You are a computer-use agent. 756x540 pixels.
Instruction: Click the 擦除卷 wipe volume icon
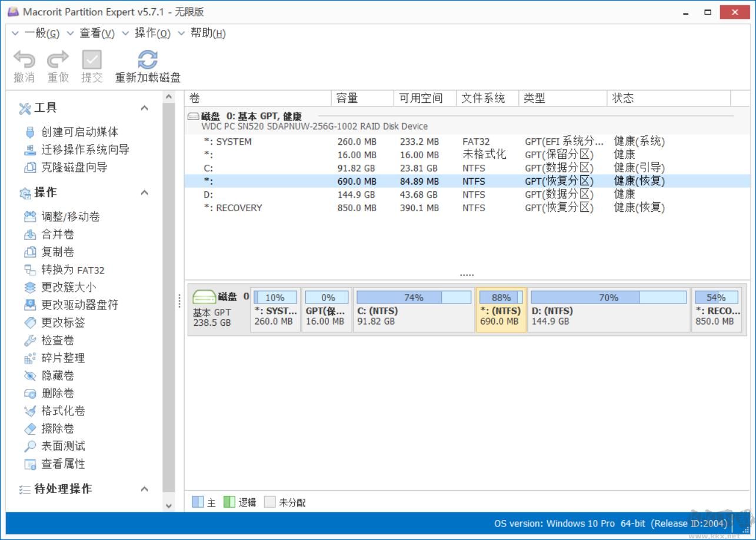[x=29, y=428]
